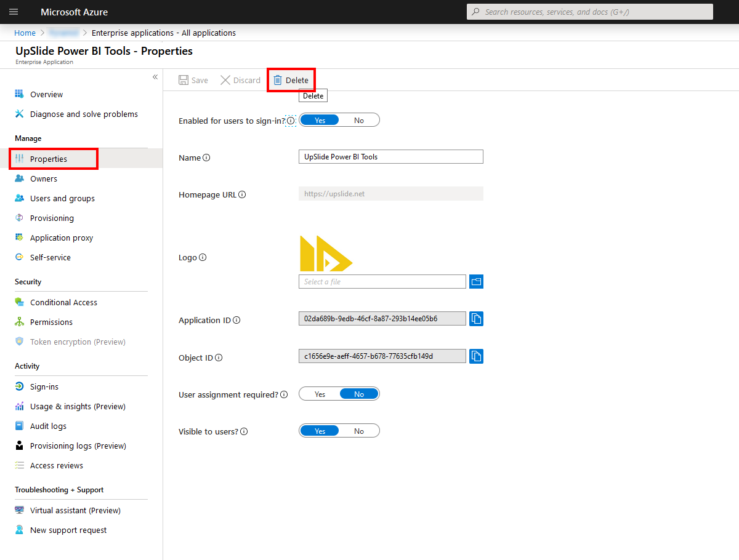Open Enterprise applications - All applications breadcrumb
This screenshot has height=560, width=739.
coord(164,33)
